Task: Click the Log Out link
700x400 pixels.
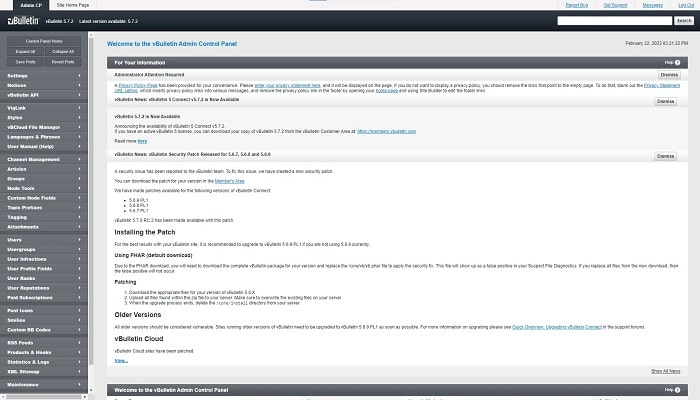Action: click(x=686, y=5)
